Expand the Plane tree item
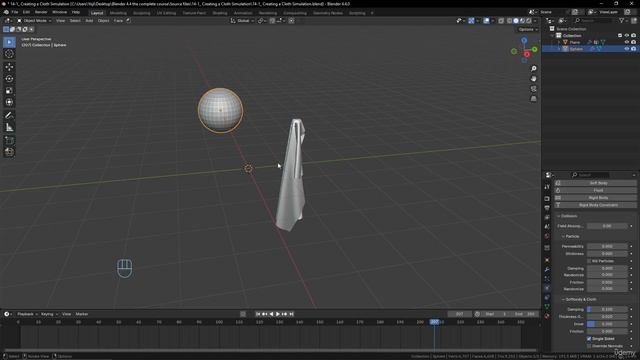Viewport: 640px width, 360px height. click(559, 42)
